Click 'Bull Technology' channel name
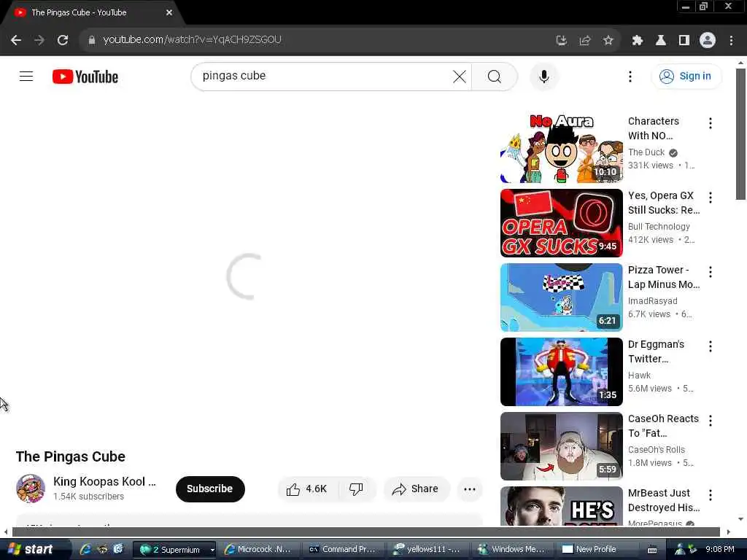Viewport: 747px width, 560px height. [x=659, y=227]
